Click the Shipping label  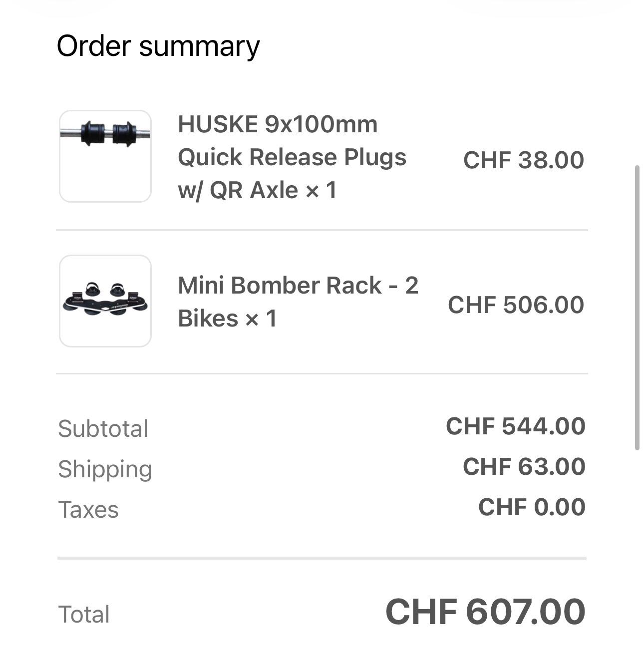pos(105,469)
